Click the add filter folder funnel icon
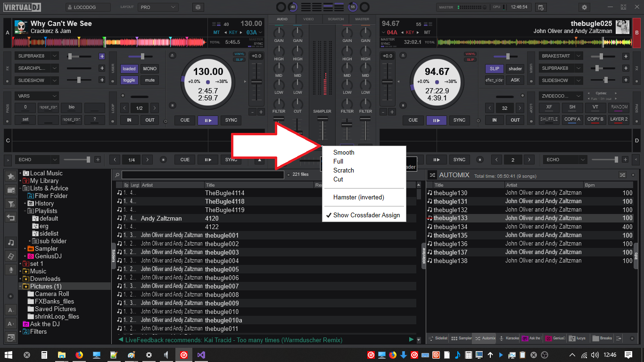 (x=11, y=204)
